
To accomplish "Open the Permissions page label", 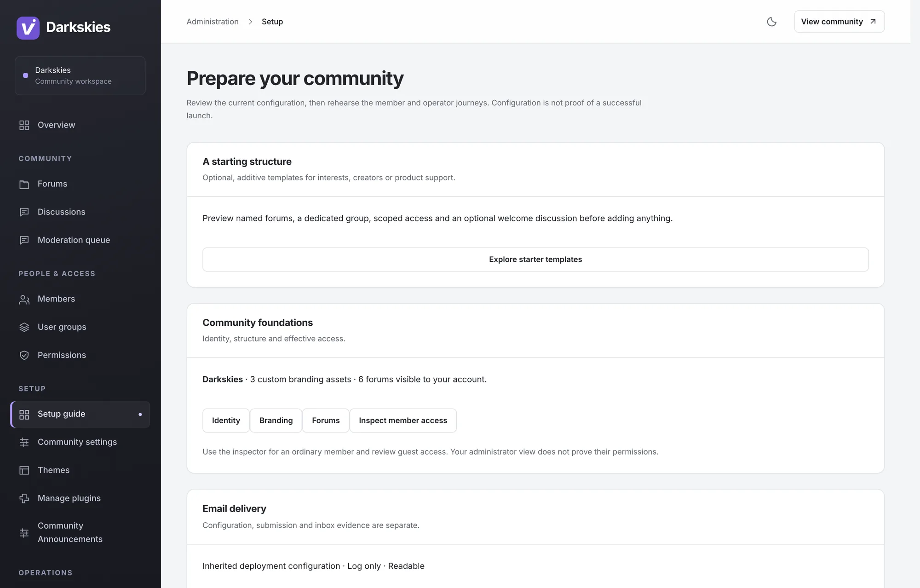I will pyautogui.click(x=62, y=355).
